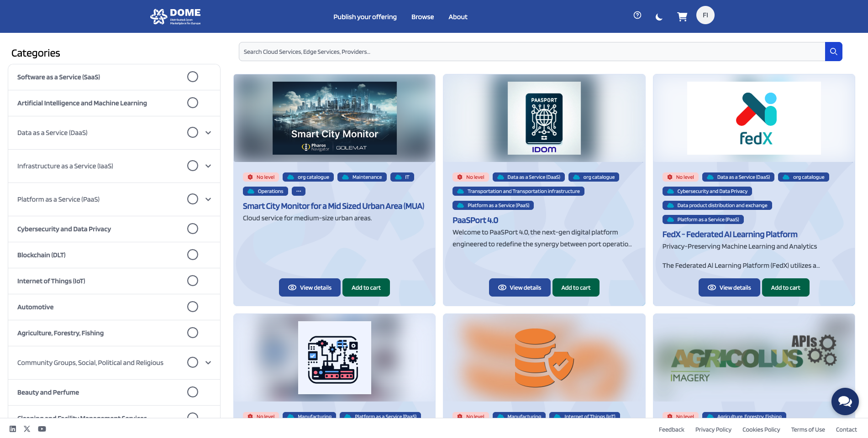Open the shopping cart icon

pos(682,17)
